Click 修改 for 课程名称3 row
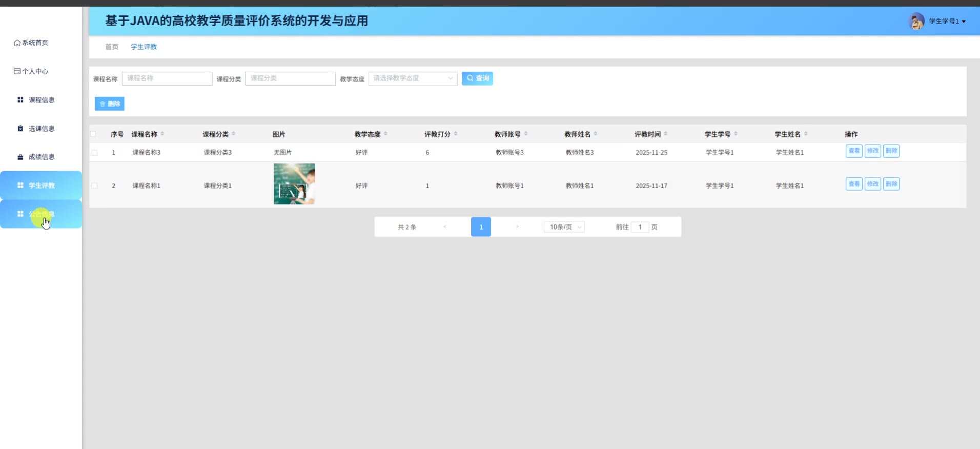Viewport: 980px width, 449px height. click(x=872, y=151)
